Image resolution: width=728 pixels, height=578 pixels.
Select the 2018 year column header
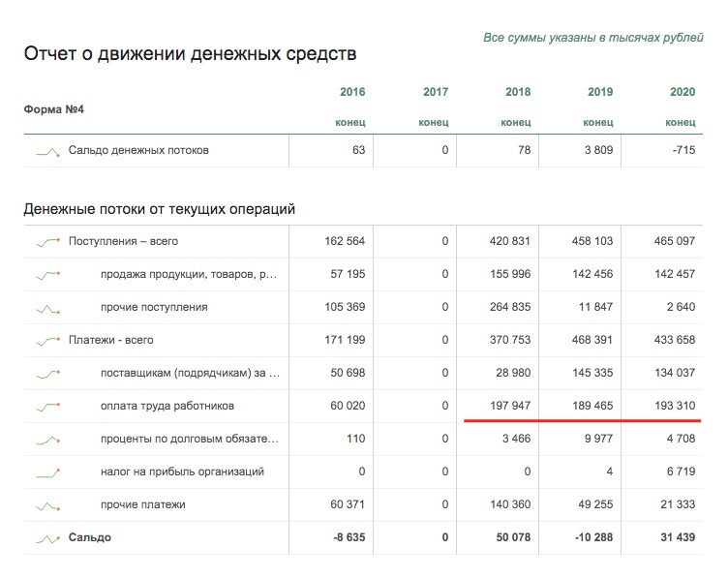click(x=518, y=92)
